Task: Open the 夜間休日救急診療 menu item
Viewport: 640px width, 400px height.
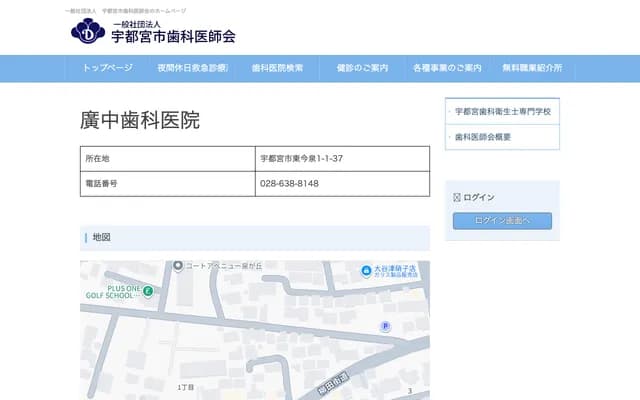Action: [x=192, y=68]
